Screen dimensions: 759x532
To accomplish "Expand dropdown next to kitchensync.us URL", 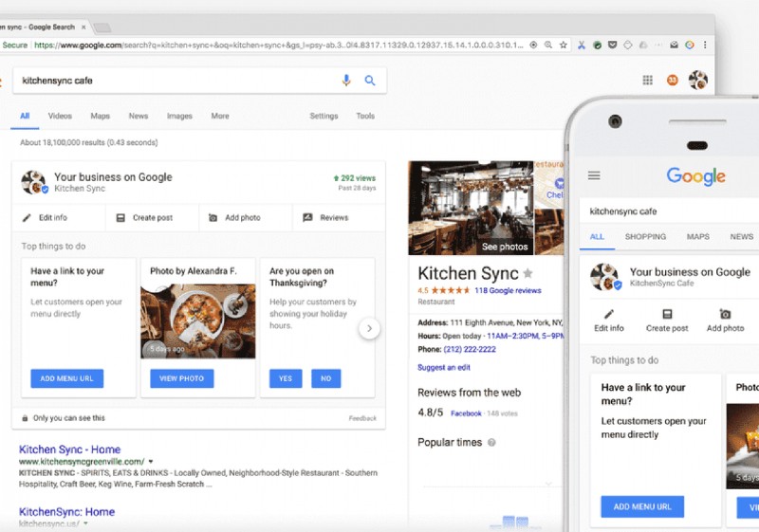I will [x=85, y=523].
